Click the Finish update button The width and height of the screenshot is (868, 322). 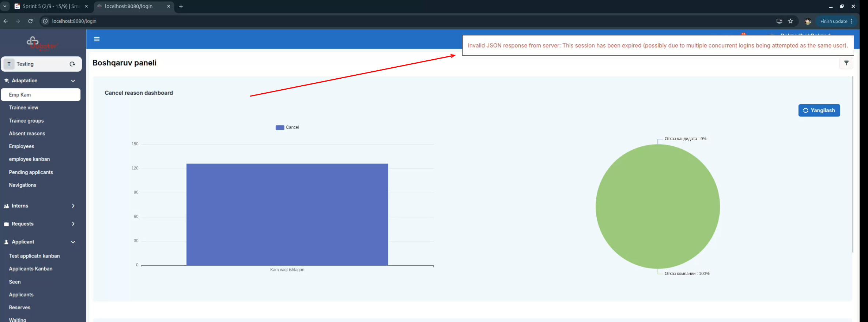(834, 21)
